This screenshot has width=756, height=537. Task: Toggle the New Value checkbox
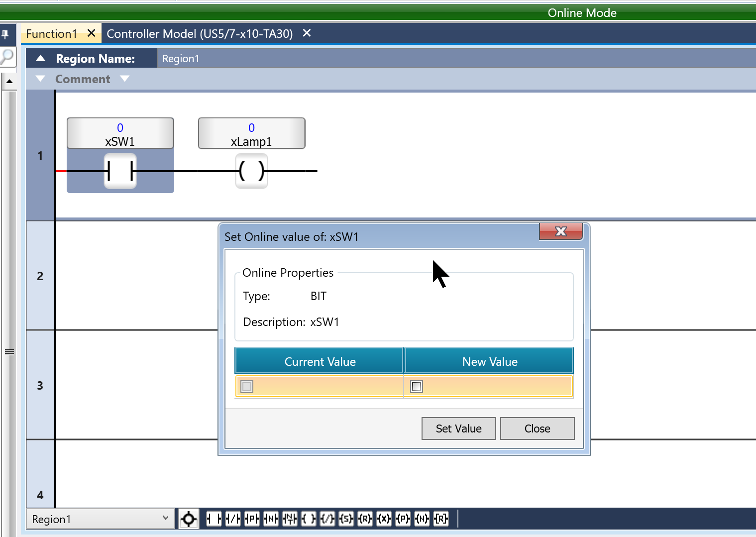tap(417, 387)
